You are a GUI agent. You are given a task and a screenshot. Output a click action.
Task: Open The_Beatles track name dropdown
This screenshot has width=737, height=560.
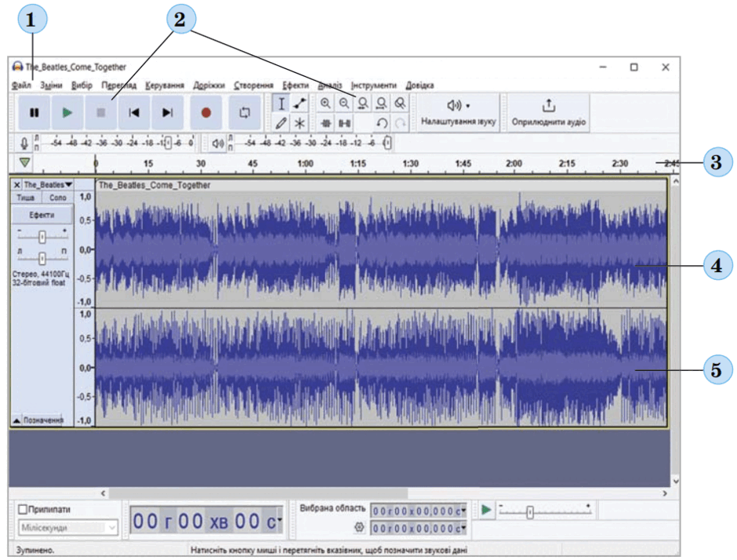pyautogui.click(x=48, y=185)
